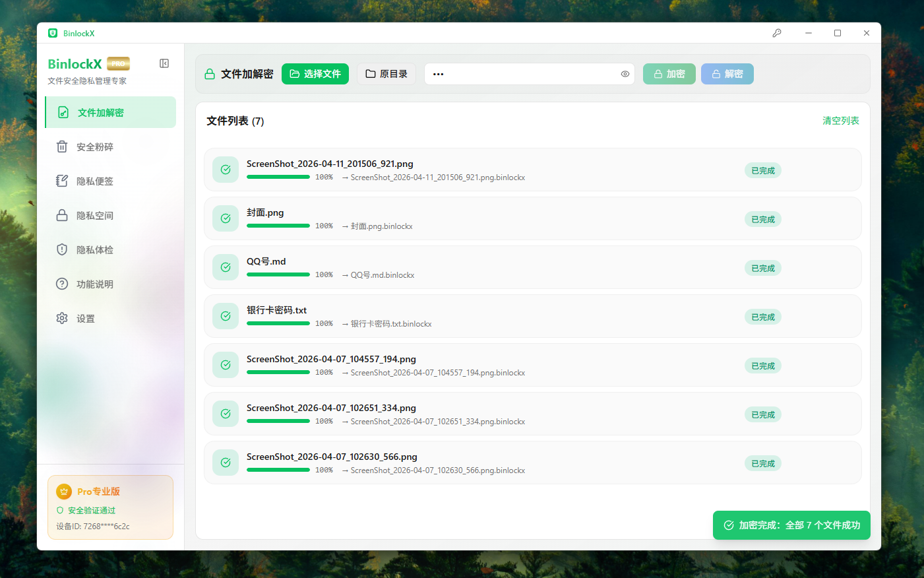924x578 pixels.
Task: Click 已完成 badge for 封面.png
Action: coord(763,219)
